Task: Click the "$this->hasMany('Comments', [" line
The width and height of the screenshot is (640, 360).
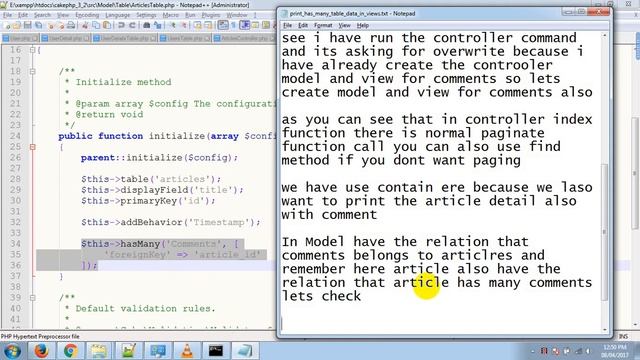Action: (x=160, y=244)
